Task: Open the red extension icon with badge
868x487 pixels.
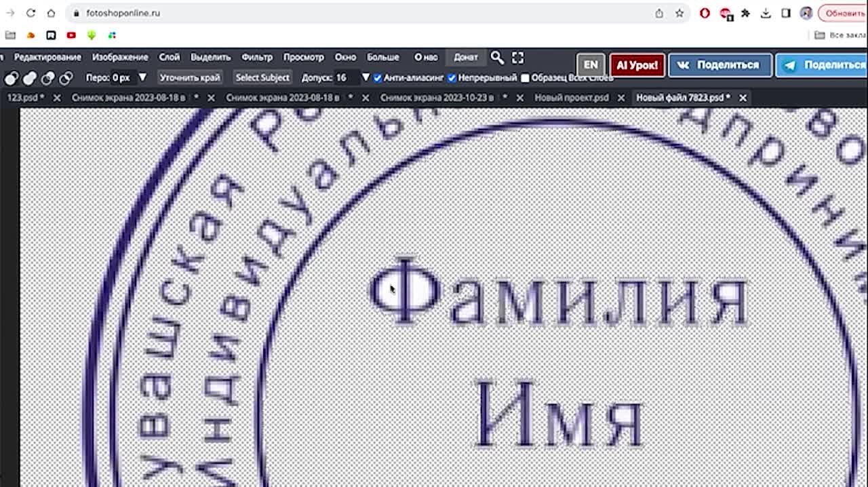Action: tap(726, 13)
